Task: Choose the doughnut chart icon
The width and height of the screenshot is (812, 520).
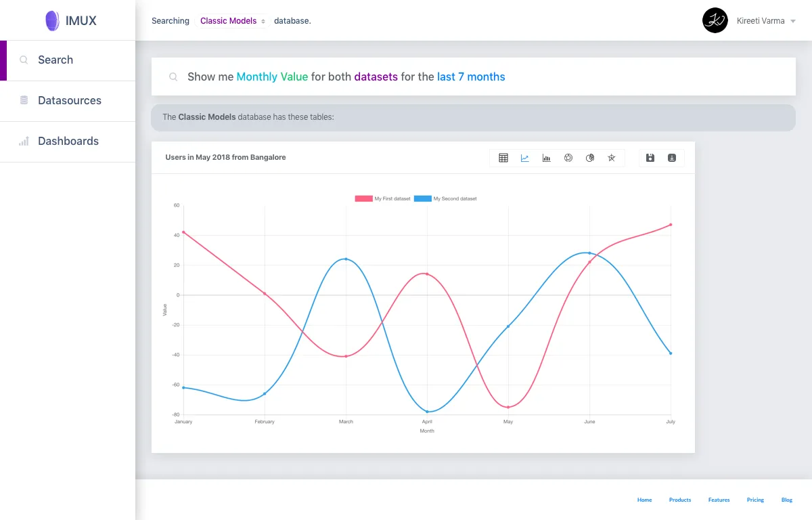Action: (x=568, y=158)
